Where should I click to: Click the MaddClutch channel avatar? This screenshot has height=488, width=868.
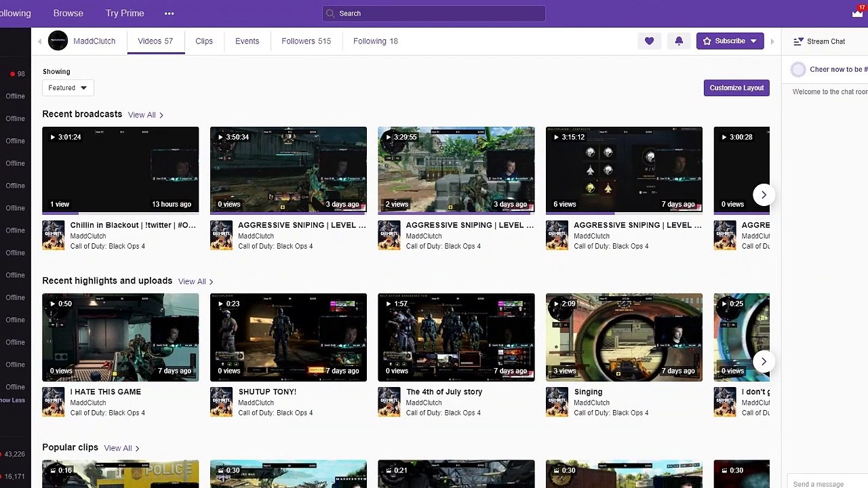tap(58, 41)
